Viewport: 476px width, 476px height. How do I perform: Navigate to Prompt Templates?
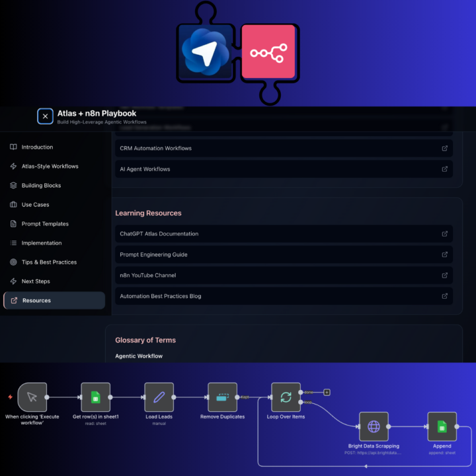click(45, 224)
